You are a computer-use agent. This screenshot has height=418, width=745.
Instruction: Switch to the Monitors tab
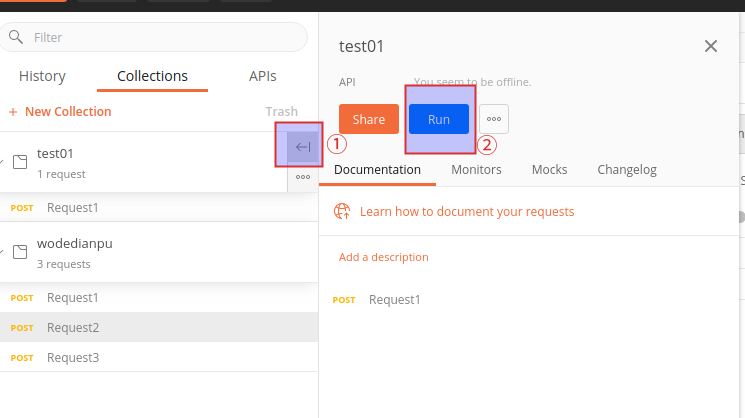coord(476,170)
